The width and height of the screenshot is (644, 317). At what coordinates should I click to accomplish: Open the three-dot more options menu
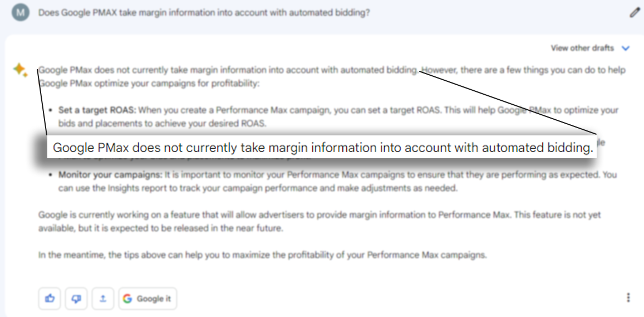tap(628, 298)
